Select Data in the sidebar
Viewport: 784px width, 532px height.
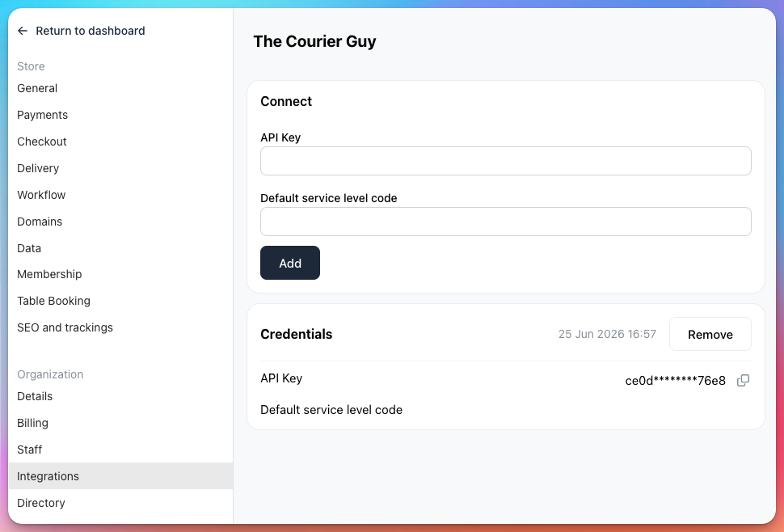pos(29,248)
